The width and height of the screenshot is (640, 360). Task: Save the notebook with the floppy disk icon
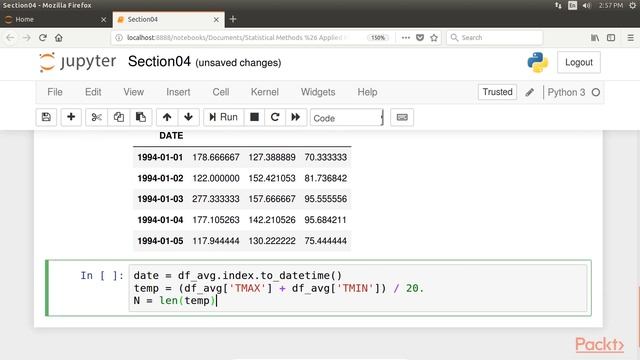point(46,117)
